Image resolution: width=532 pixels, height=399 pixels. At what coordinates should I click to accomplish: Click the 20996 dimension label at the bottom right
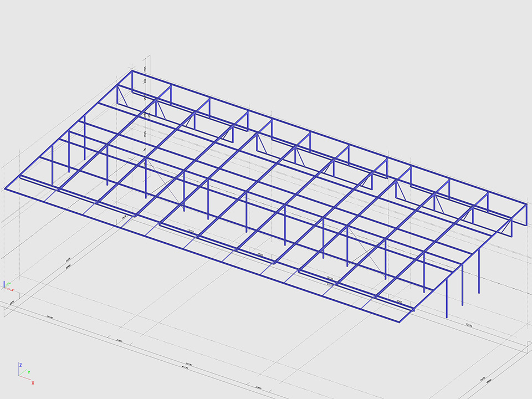point(489,382)
